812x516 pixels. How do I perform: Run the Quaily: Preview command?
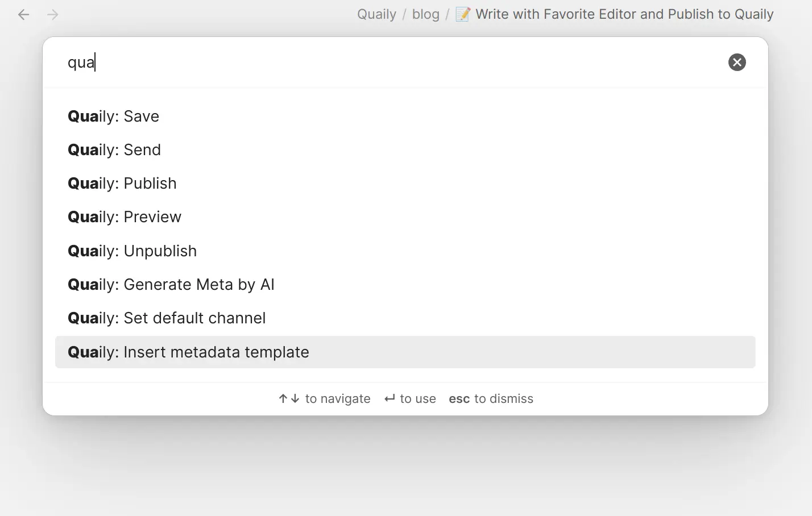(125, 217)
